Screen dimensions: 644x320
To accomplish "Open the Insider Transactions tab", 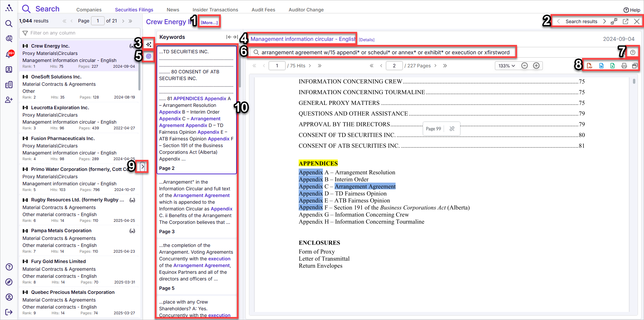I will point(215,10).
